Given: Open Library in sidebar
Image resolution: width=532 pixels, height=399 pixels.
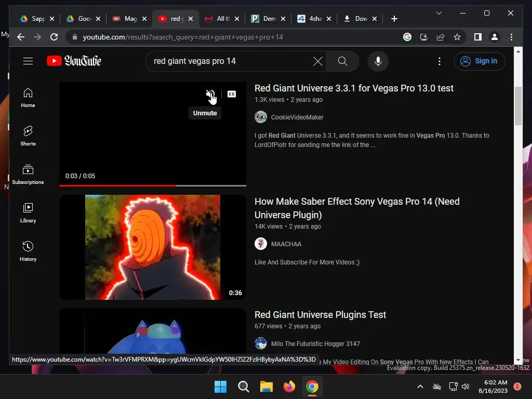Looking at the screenshot, I should (28, 212).
